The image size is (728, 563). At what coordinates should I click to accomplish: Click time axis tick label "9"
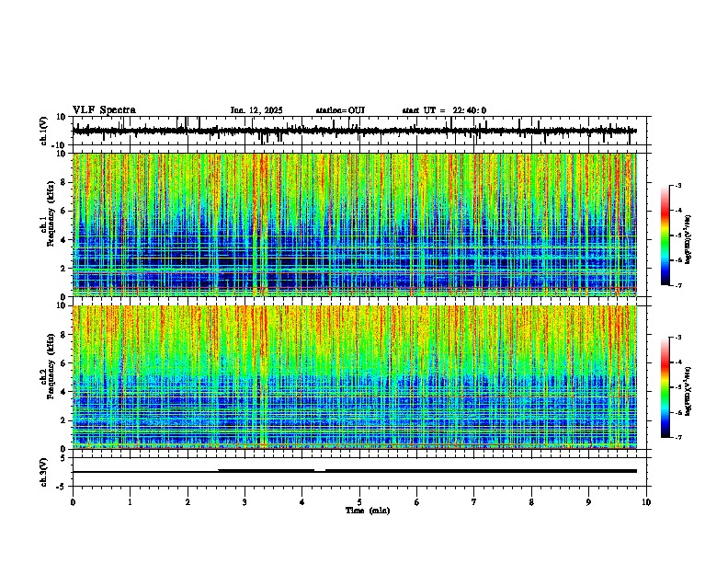(x=588, y=502)
